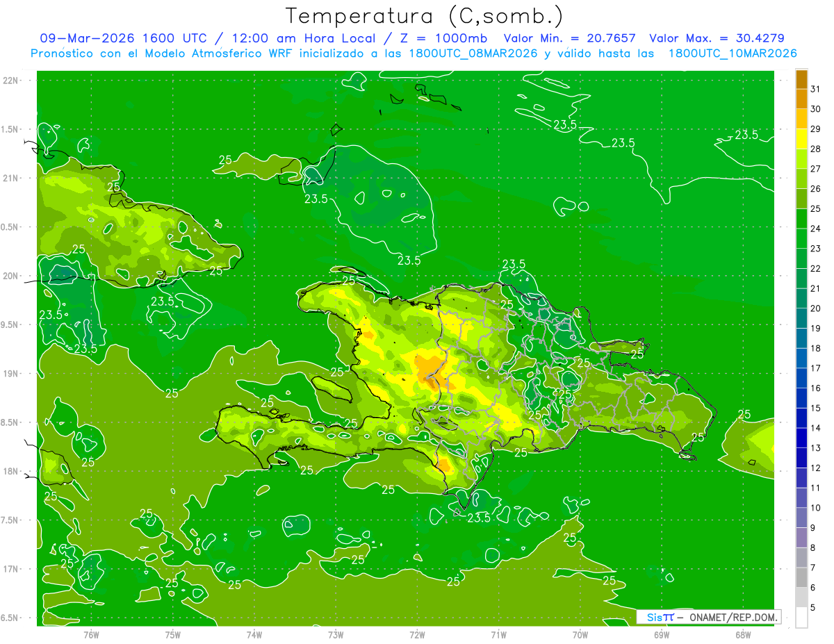Click the "6.5N" latitude tick label
The width and height of the screenshot is (834, 644).
pos(10,618)
